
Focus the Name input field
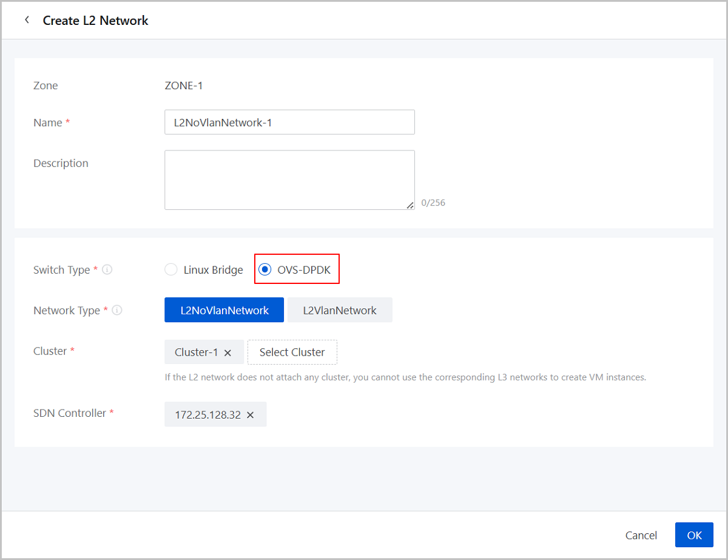click(289, 122)
